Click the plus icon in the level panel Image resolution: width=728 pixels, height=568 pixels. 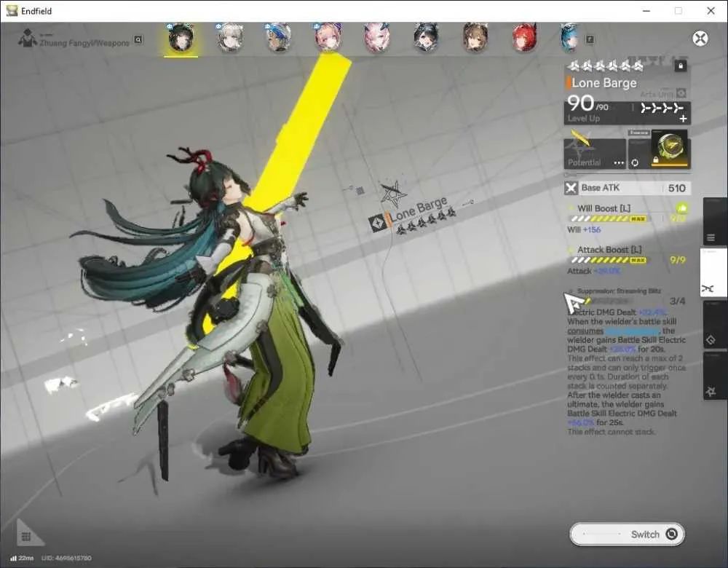683,119
